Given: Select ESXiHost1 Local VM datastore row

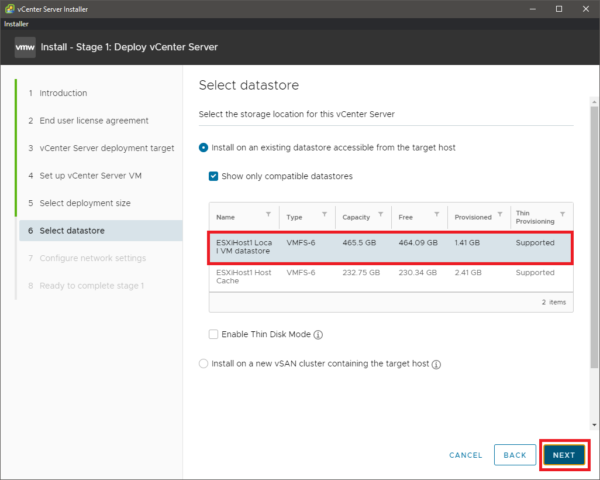Looking at the screenshot, I should pos(390,247).
